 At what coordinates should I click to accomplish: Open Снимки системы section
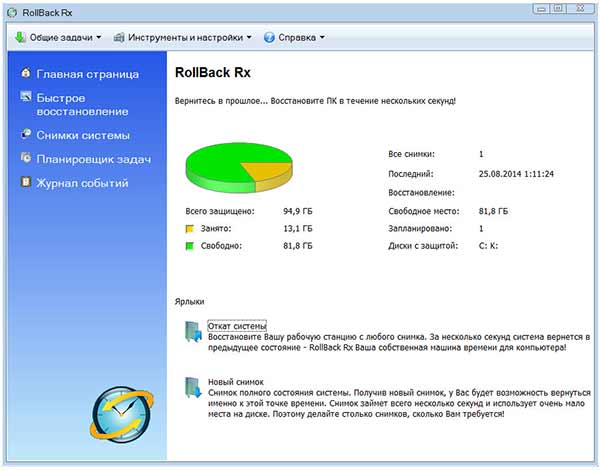click(83, 135)
